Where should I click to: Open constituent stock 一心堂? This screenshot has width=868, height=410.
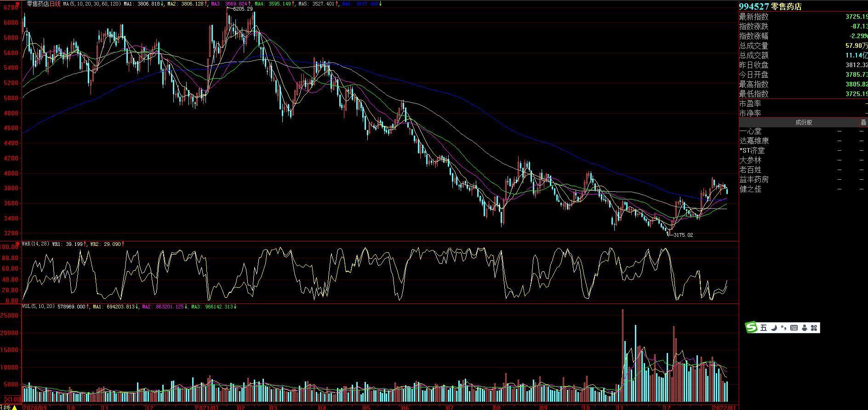[750, 131]
